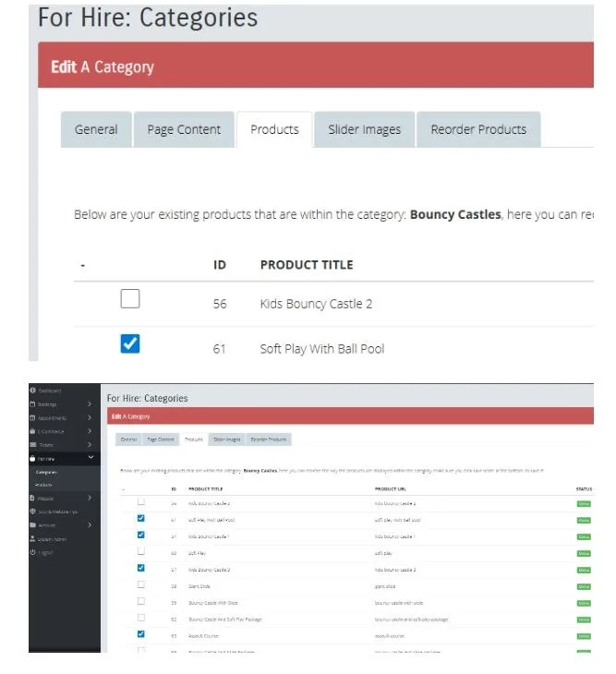Tick the Bouncy Castle With Slide checkbox
The image size is (616, 674).
coord(141,600)
